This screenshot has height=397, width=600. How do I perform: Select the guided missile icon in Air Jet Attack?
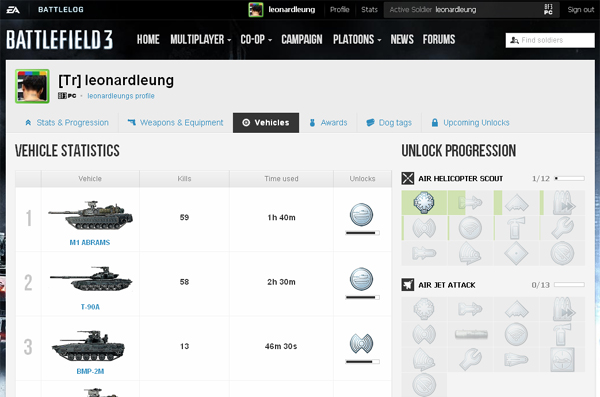[x=516, y=359]
